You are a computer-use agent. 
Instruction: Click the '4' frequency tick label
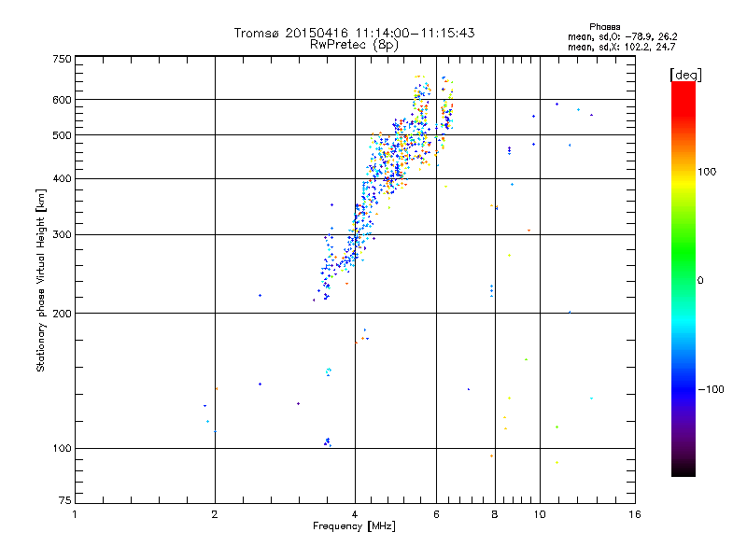click(x=355, y=514)
